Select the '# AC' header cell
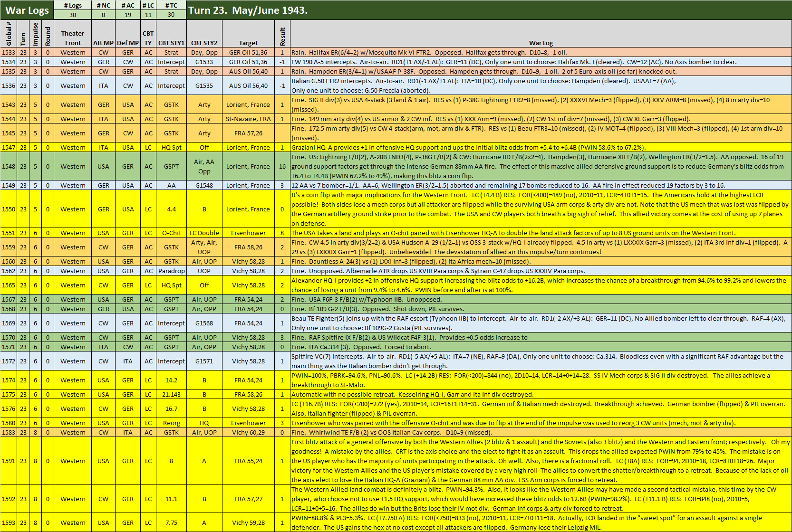Image resolution: width=792 pixels, height=532 pixels. pos(128,5)
